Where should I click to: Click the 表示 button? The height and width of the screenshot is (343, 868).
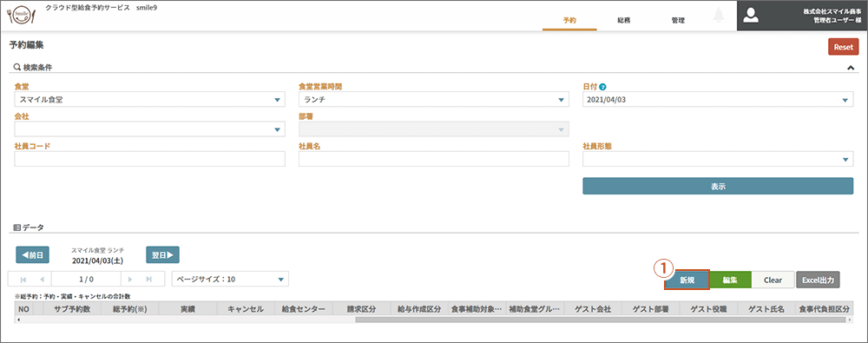tap(718, 186)
